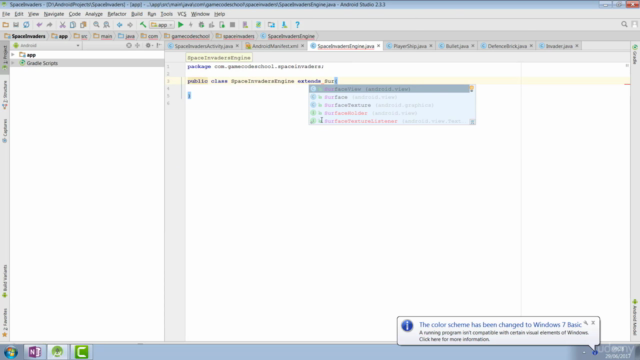Open the SDK Manager icon
Viewport: 640px width, 360px height.
coord(284,25)
